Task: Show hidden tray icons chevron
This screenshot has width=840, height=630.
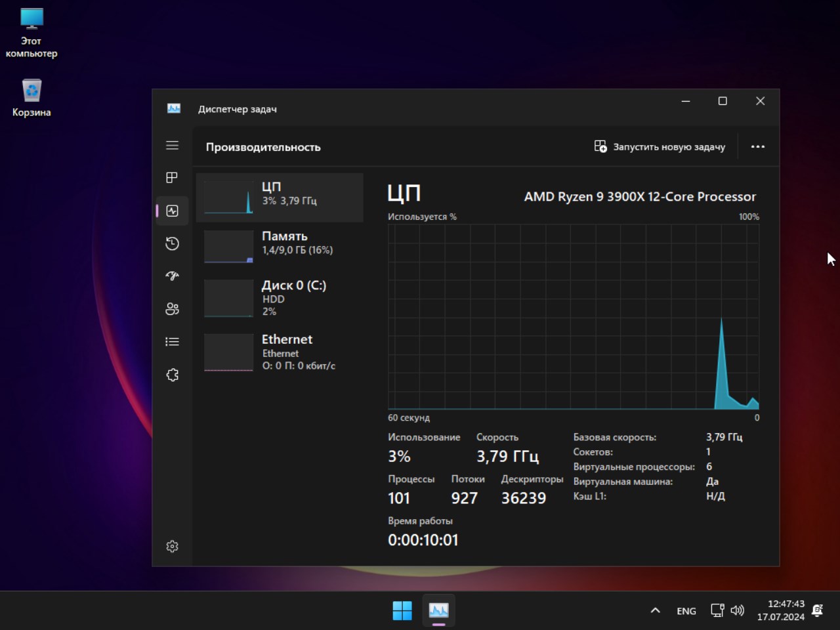Action: 655,610
